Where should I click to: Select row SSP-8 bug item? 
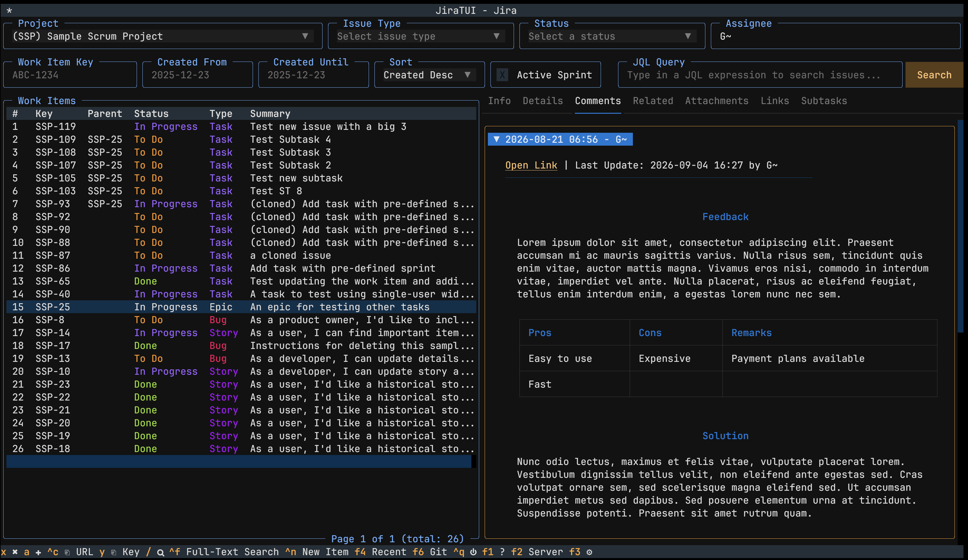point(241,320)
